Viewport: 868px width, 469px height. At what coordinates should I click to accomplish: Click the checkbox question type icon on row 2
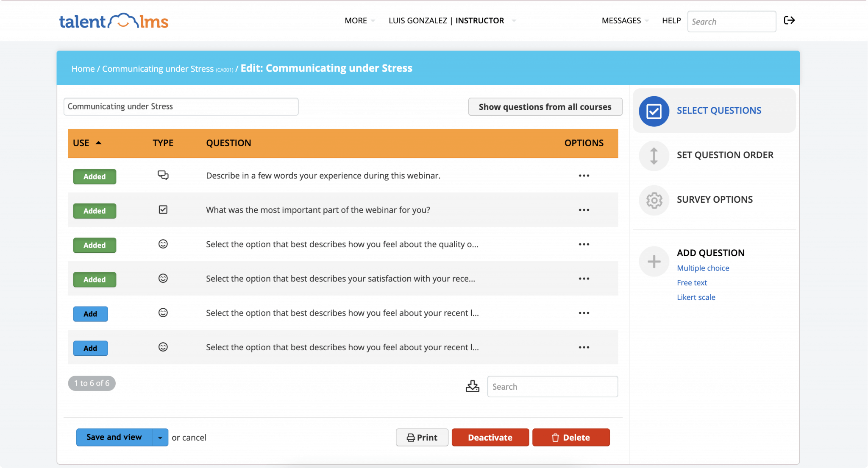click(163, 209)
